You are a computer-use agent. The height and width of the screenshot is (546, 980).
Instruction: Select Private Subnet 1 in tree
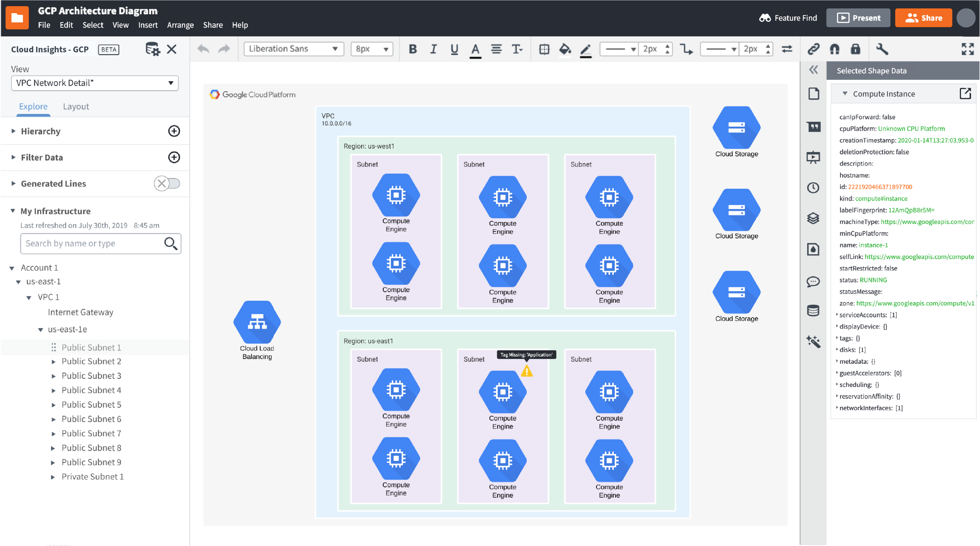92,477
